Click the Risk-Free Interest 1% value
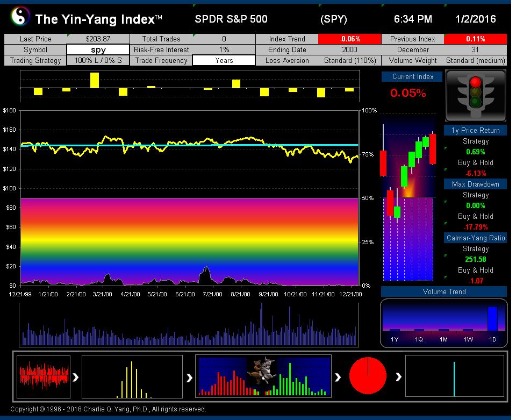The height and width of the screenshot is (420, 516). tap(224, 49)
